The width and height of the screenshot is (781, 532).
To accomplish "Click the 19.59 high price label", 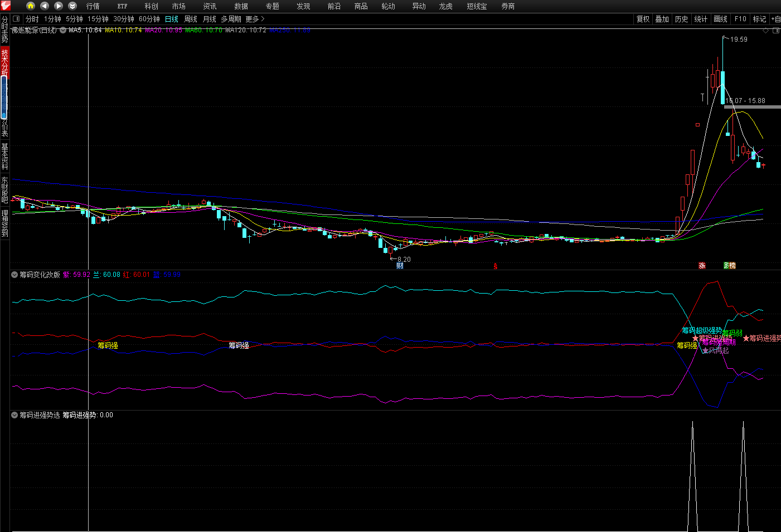I will pyautogui.click(x=739, y=40).
